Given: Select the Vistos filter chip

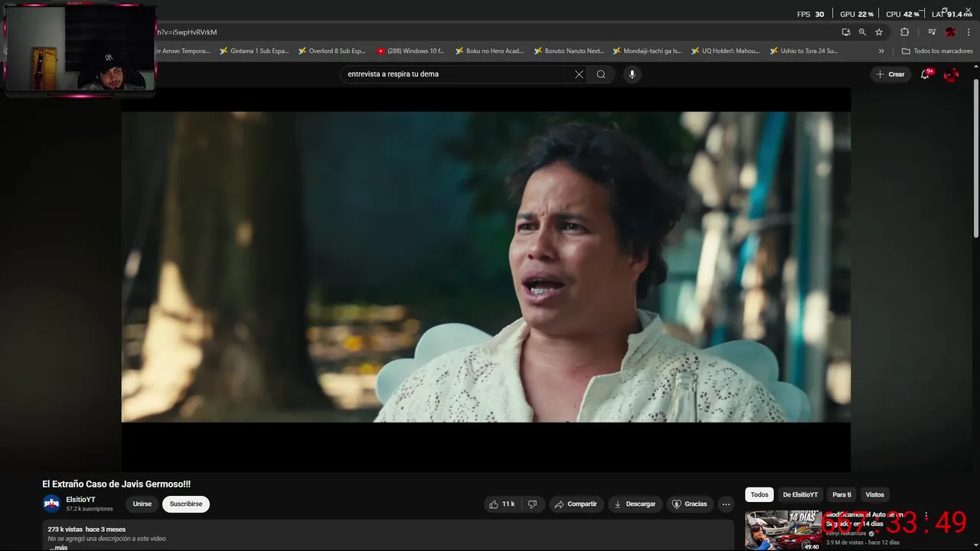Looking at the screenshot, I should point(874,495).
